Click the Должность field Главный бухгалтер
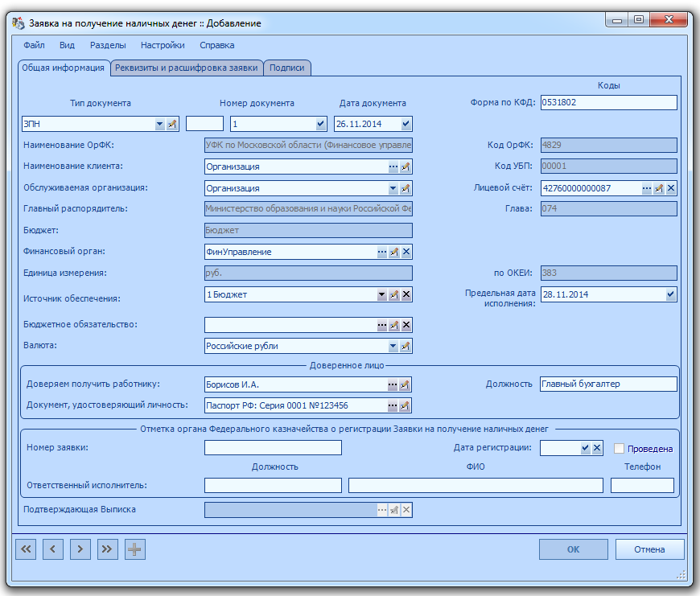This screenshot has height=596, width=700. click(608, 384)
